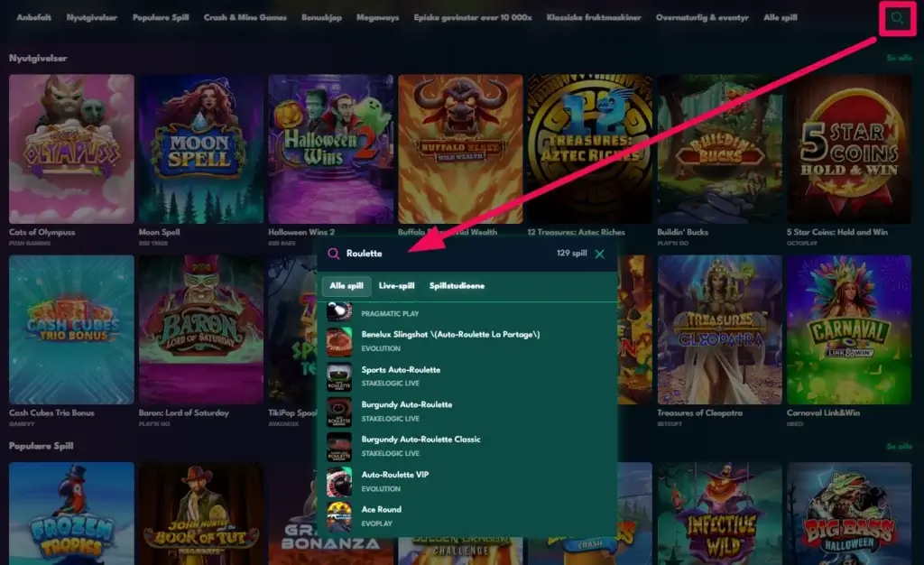The width and height of the screenshot is (924, 565).
Task: Open the Nyutgivelser item in the top navigation
Action: coord(91,18)
